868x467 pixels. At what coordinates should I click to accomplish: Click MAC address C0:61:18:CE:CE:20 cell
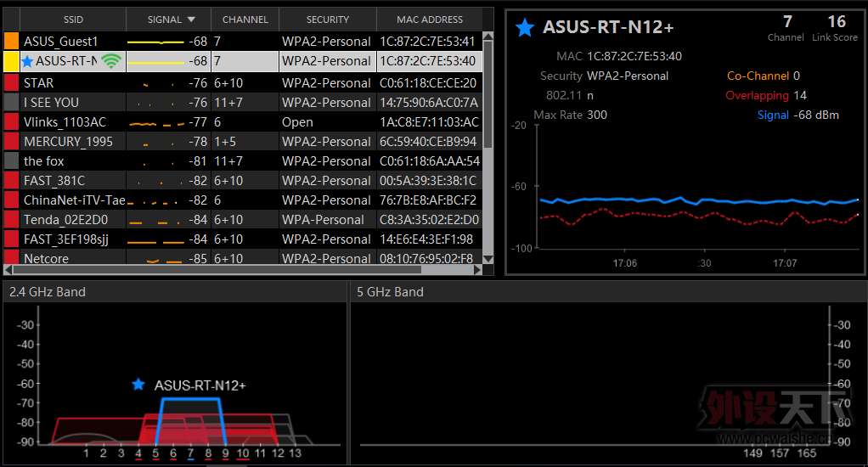[428, 83]
